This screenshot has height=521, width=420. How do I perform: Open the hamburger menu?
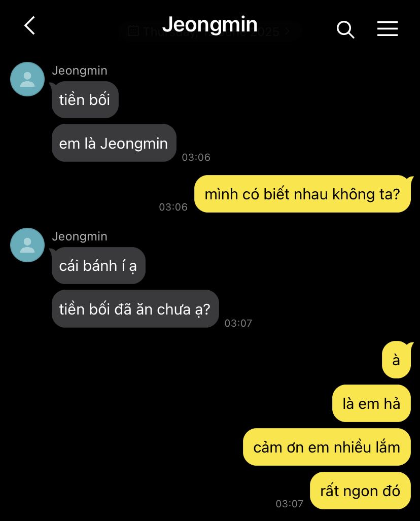tap(388, 28)
